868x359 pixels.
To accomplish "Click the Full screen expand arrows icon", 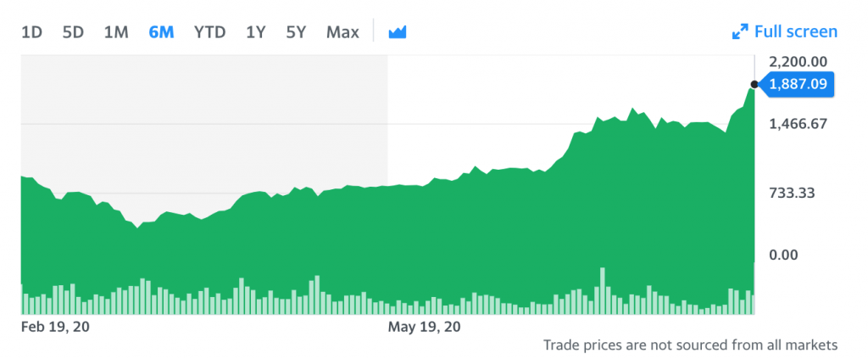I will point(739,32).
